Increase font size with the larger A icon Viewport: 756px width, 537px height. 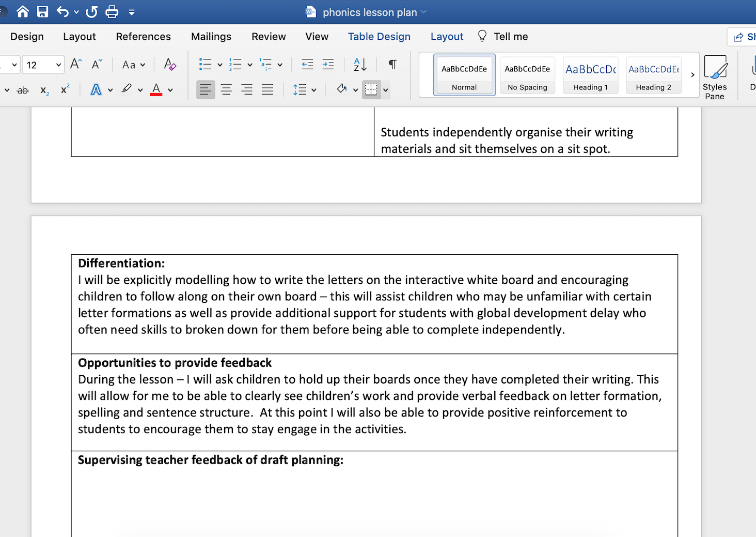76,64
